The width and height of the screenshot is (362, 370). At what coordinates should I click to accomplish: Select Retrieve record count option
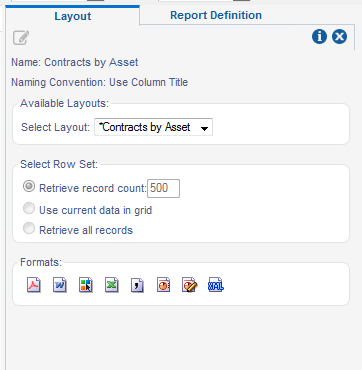29,186
